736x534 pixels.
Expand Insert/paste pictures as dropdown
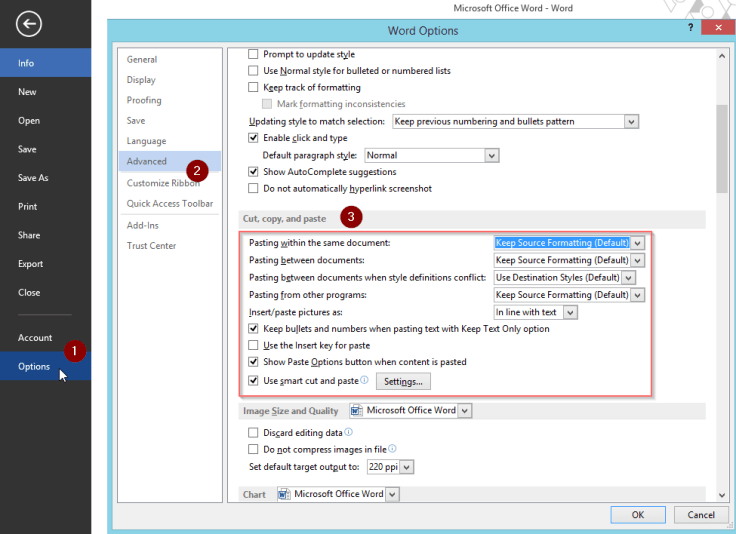570,313
